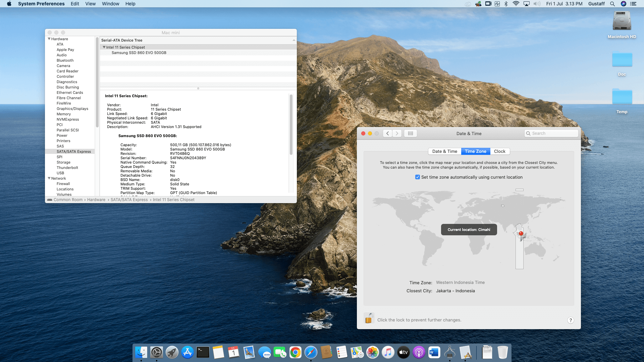Open Microsoft Word from the Dock

click(434, 352)
